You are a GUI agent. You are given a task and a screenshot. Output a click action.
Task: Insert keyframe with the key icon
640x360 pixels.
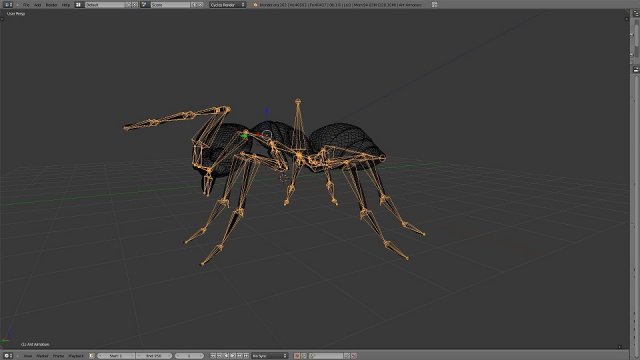click(x=347, y=356)
